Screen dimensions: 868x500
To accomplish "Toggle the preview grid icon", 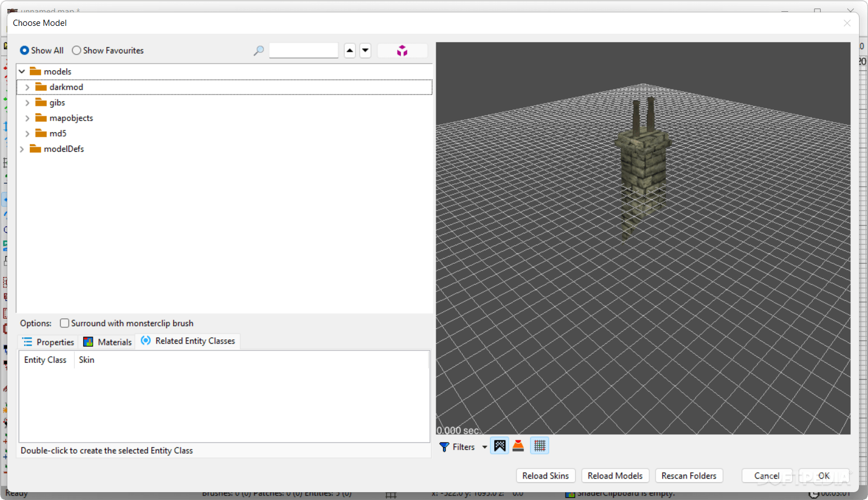I will click(540, 446).
